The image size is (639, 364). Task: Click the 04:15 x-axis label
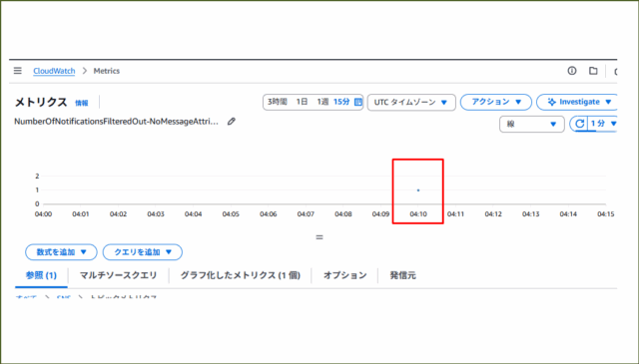coord(606,214)
